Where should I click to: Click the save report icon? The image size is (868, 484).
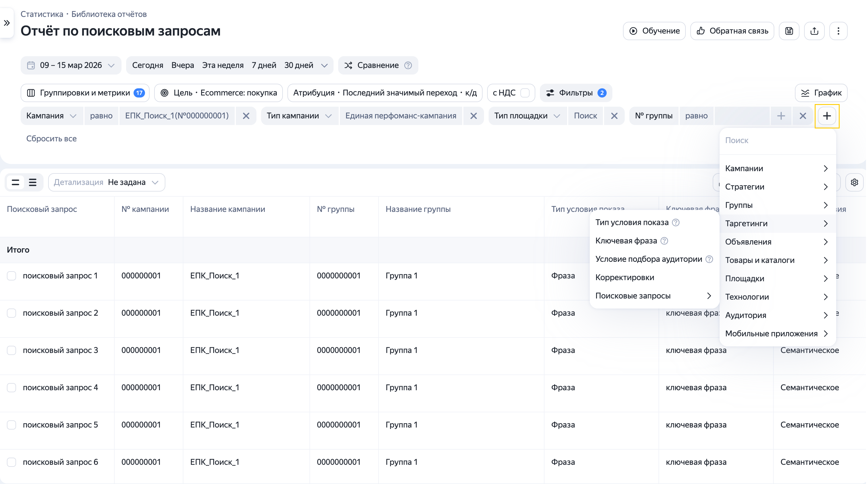789,31
